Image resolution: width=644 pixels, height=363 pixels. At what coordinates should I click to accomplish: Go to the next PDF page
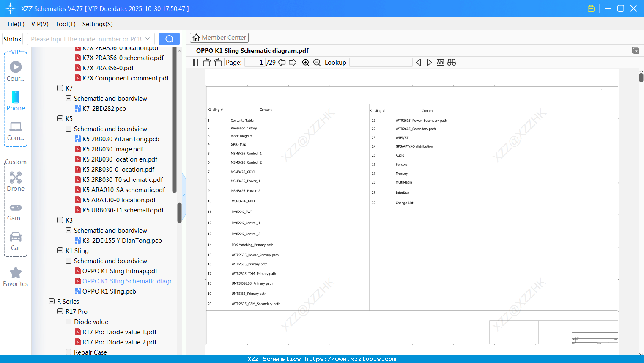click(293, 63)
